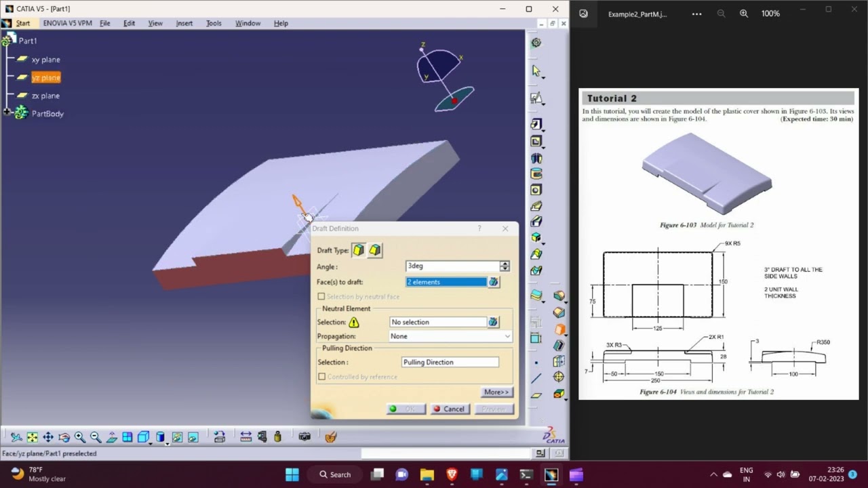Activate the Pan view tool
868x488 pixels.
point(47,437)
